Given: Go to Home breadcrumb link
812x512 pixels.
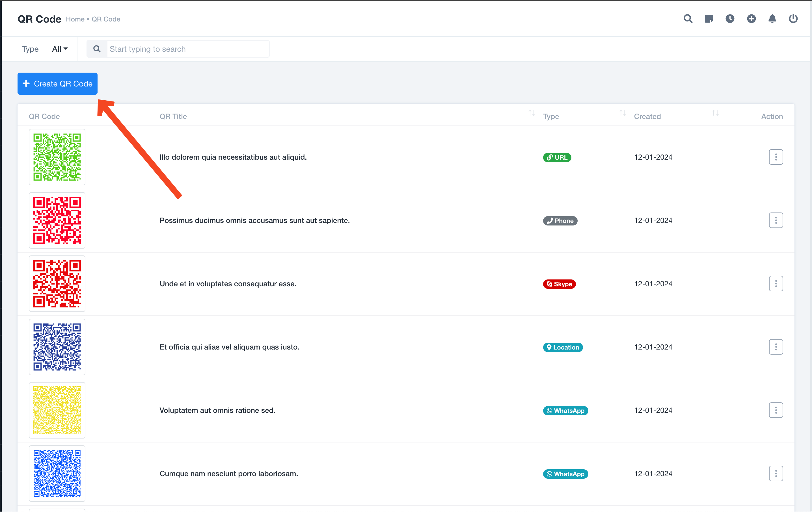Looking at the screenshot, I should tap(75, 19).
